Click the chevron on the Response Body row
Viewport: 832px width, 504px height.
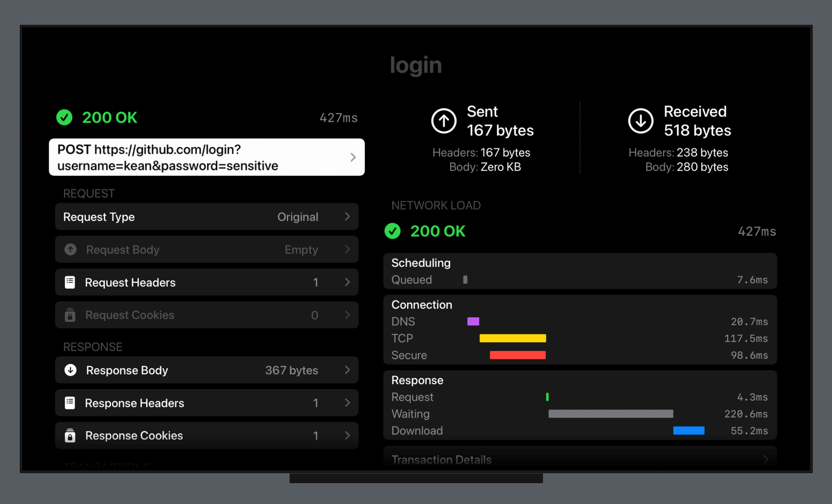[x=347, y=370]
